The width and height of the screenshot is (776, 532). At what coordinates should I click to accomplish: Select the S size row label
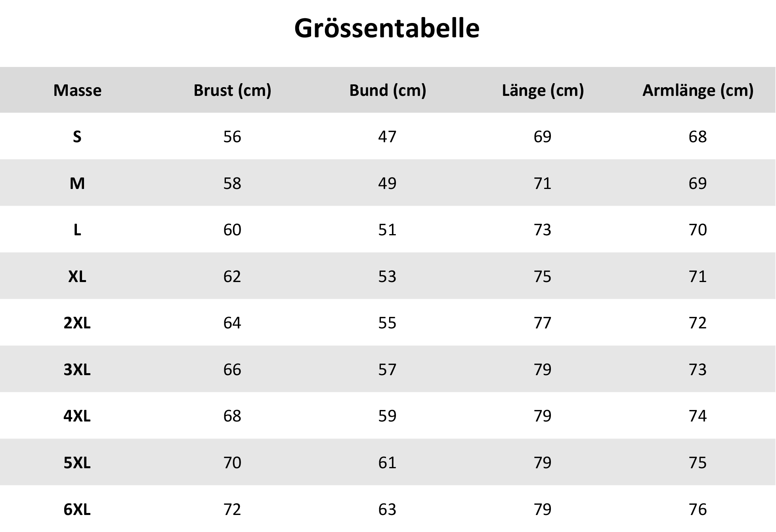(x=77, y=137)
